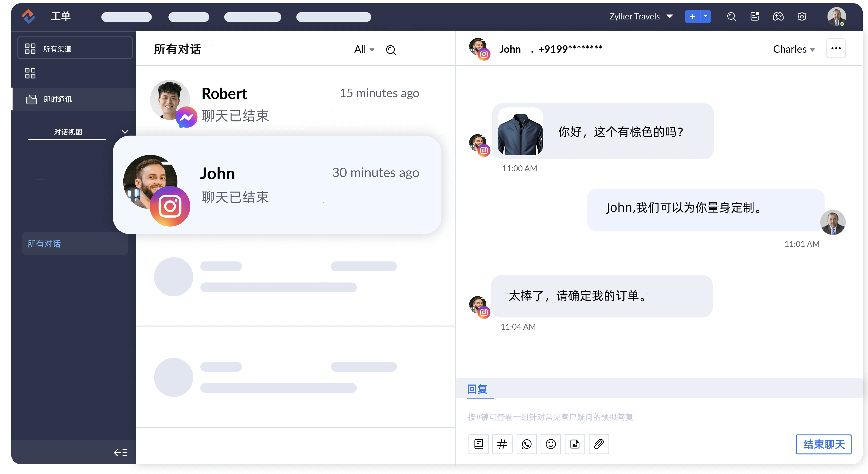Open the emoji picker in reply toolbar
Screen dimensions: 868x474
[551, 444]
